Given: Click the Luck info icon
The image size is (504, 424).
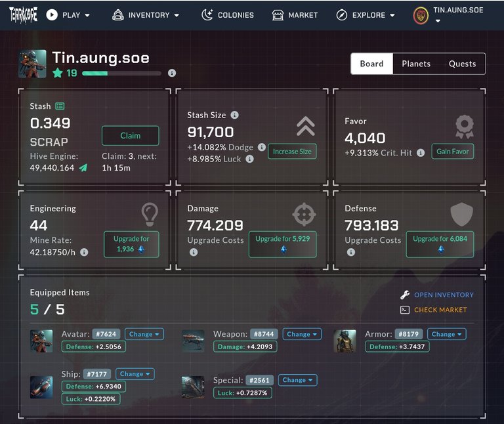Looking at the screenshot, I should click(x=250, y=159).
